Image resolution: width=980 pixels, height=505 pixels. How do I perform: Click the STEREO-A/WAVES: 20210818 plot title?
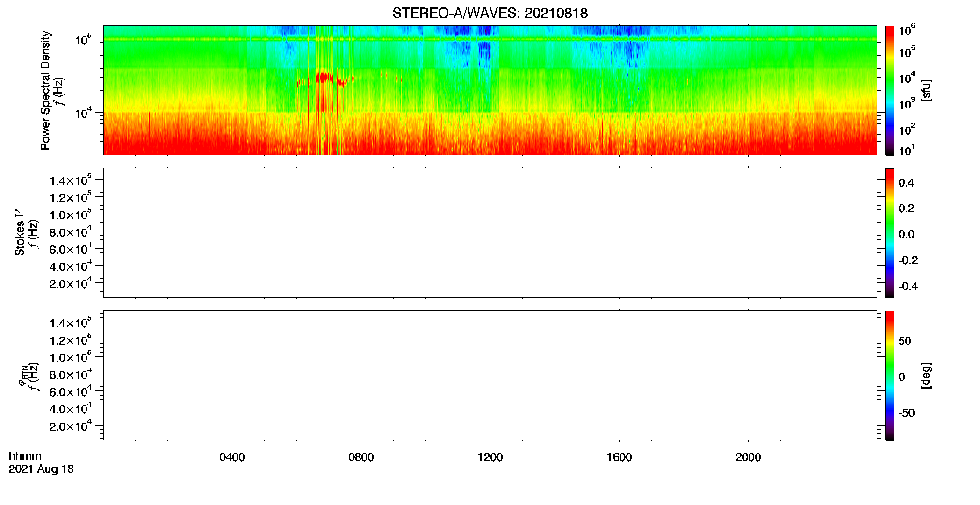click(490, 13)
